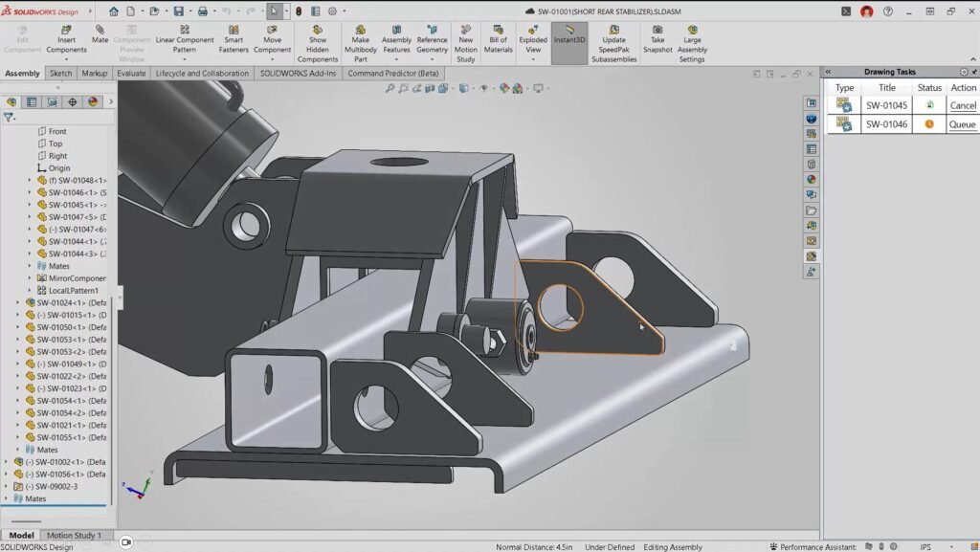Viewport: 980px width, 552px height.
Task: Click the Smart Fasteners tool
Action: 234,39
